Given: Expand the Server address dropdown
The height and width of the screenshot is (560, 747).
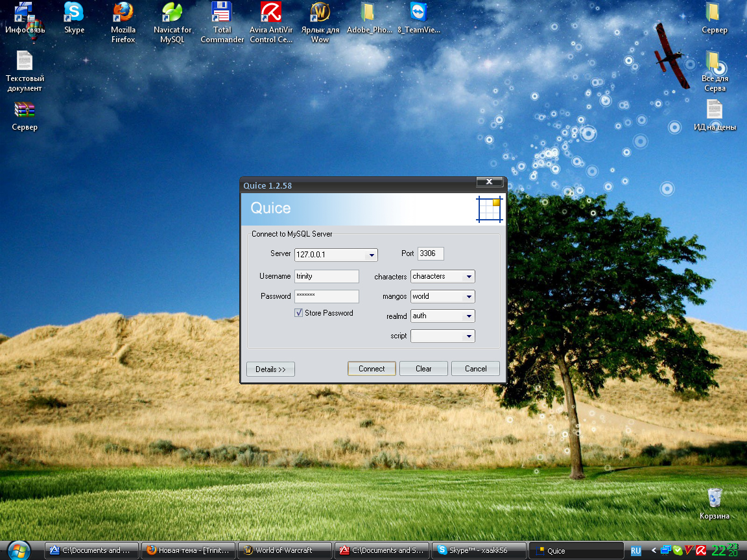Looking at the screenshot, I should (x=372, y=255).
